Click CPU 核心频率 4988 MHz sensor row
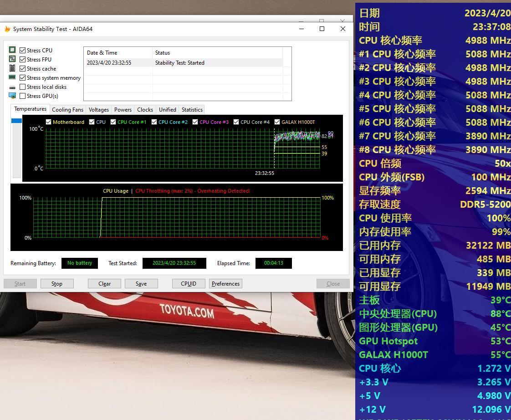 (x=434, y=41)
